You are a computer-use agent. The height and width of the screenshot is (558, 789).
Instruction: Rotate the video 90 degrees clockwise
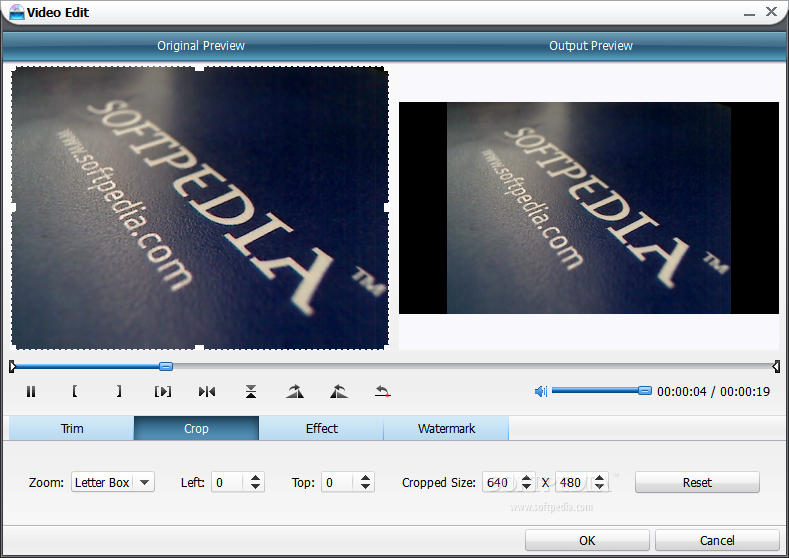click(295, 391)
